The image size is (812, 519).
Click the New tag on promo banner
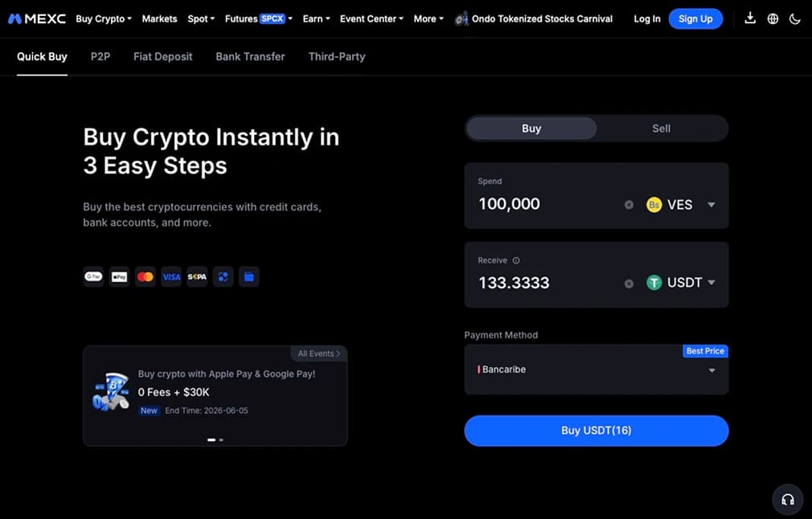coord(150,411)
